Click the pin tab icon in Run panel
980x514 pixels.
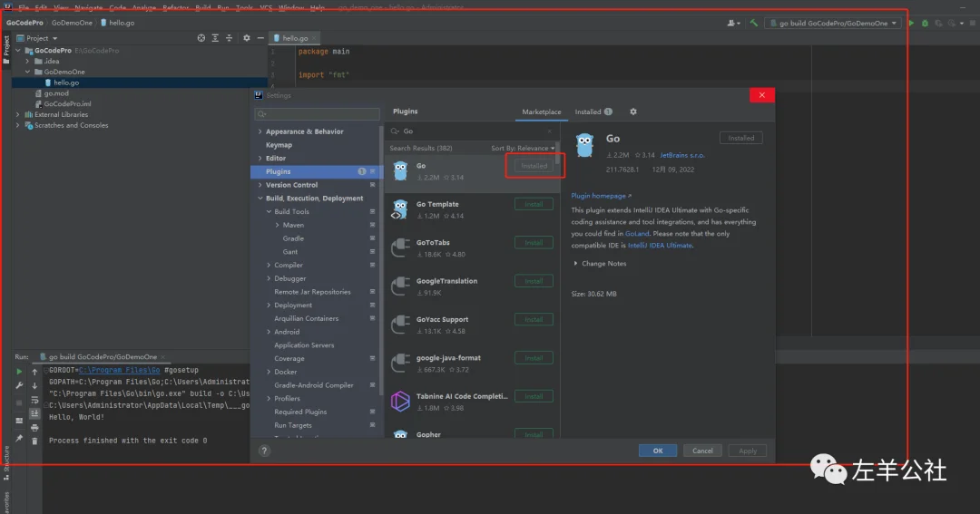(x=19, y=439)
